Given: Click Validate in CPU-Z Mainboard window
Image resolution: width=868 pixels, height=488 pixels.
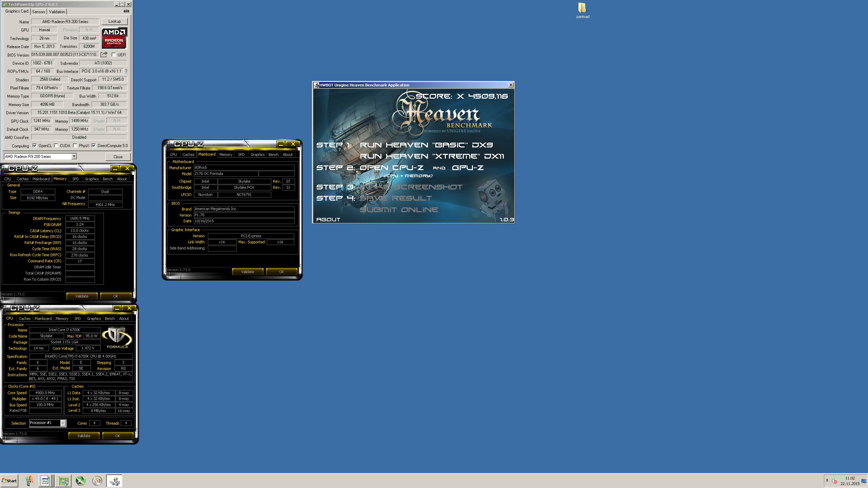Looking at the screenshot, I should tap(248, 272).
